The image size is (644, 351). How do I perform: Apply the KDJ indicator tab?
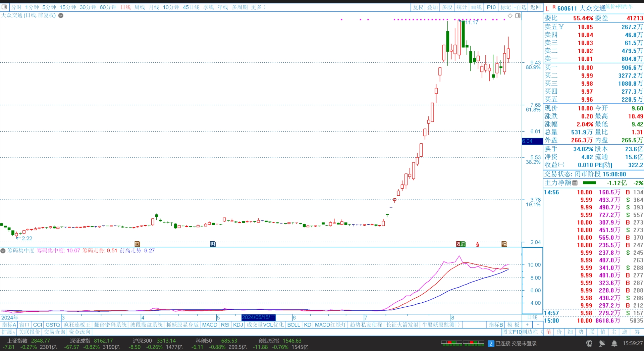tap(238, 325)
